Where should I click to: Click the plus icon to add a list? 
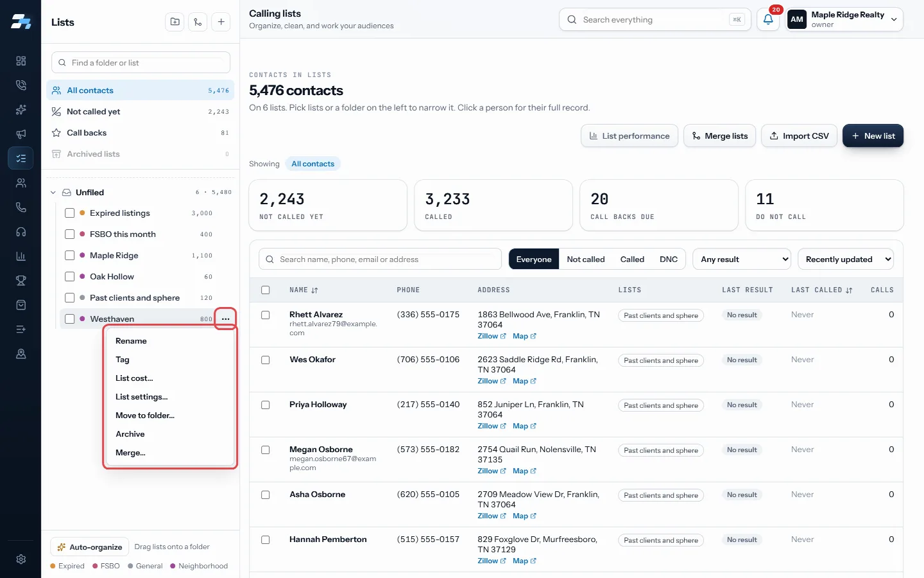tap(221, 22)
